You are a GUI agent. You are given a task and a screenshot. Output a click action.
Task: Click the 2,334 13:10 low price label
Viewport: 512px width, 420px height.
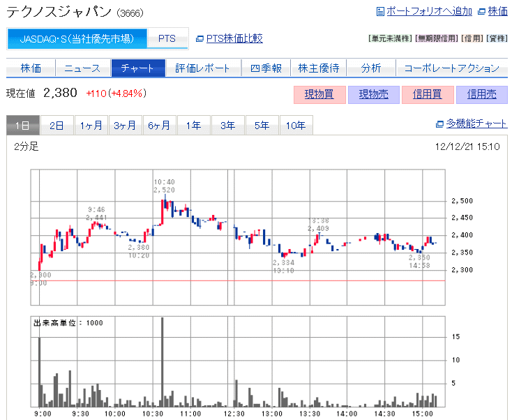(x=283, y=267)
